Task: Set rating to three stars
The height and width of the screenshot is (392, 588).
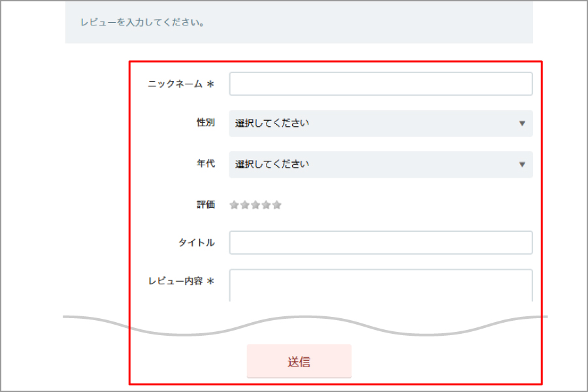Action: pyautogui.click(x=255, y=205)
